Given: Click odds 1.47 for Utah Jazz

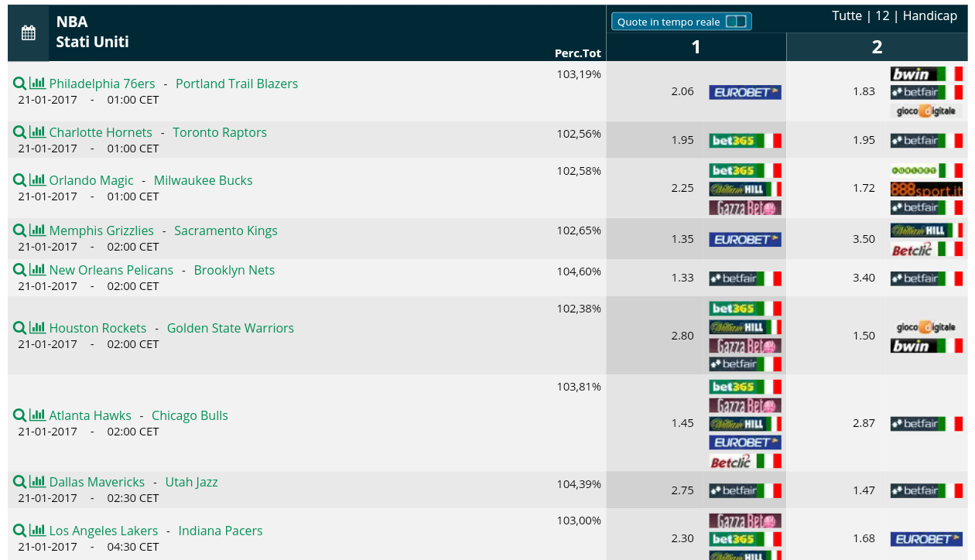Looking at the screenshot, I should point(864,490).
